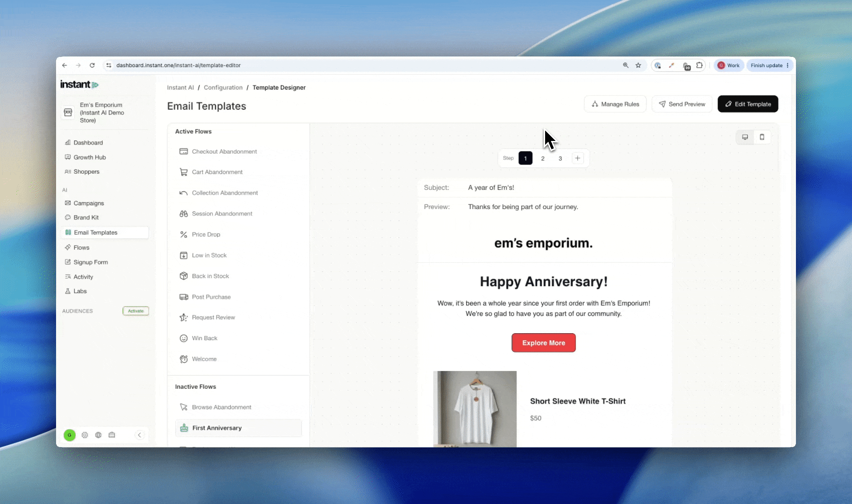This screenshot has height=504, width=852.
Task: Click the globe icon in sidebar footer
Action: point(98,435)
